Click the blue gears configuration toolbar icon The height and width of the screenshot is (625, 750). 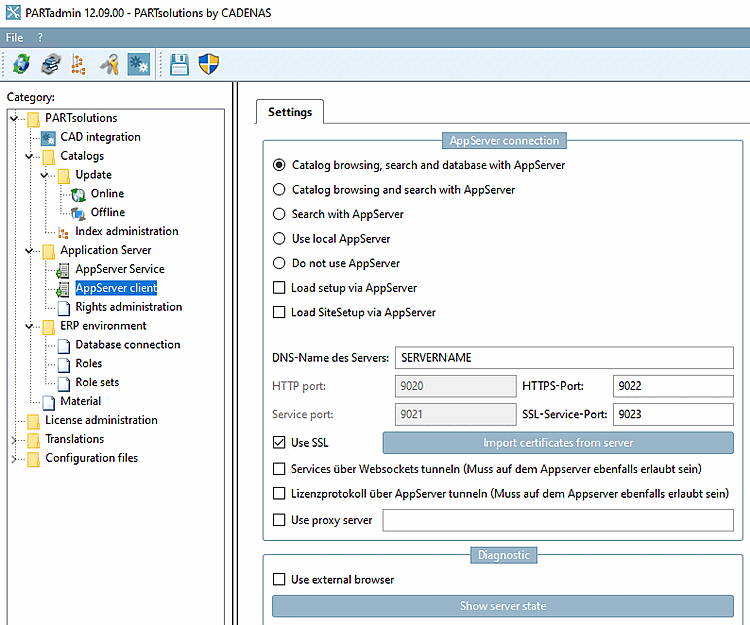pos(139,64)
